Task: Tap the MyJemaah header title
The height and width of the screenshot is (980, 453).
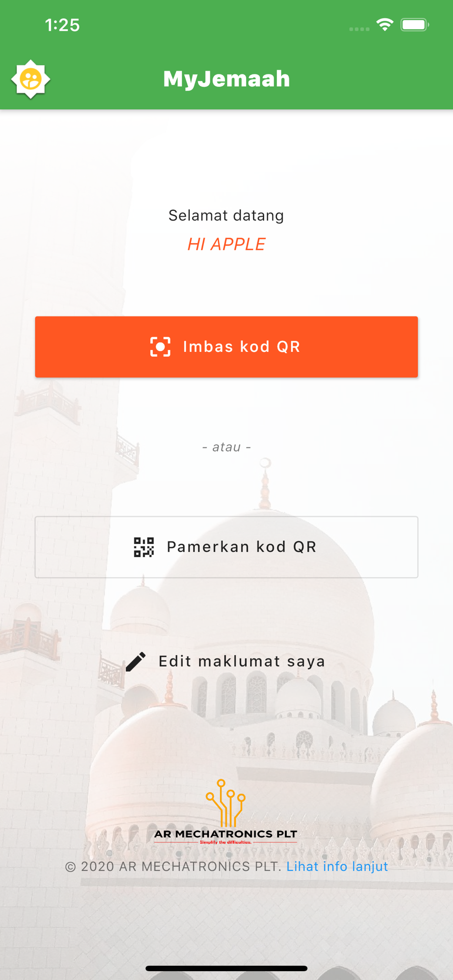Action: (x=226, y=79)
